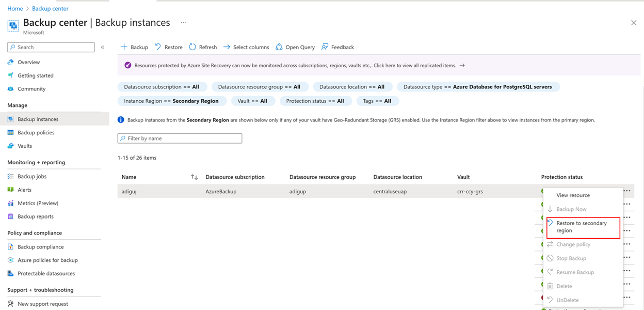Click the Feedback button in the toolbar

click(x=337, y=47)
